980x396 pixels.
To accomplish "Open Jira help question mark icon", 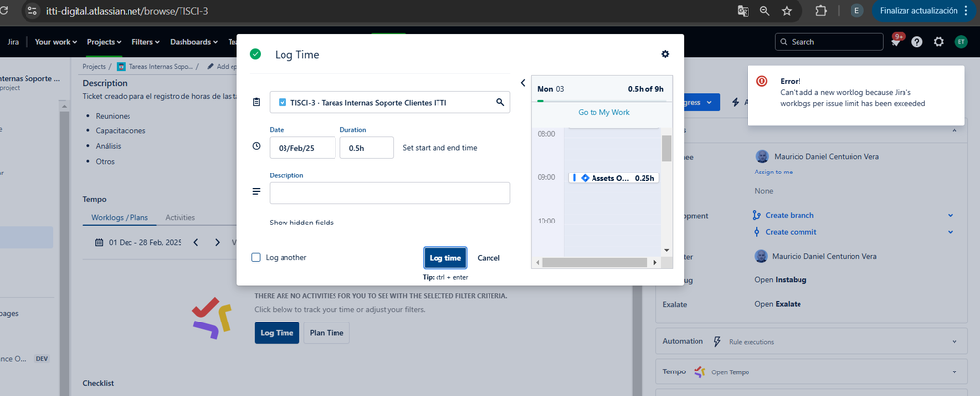I will [x=917, y=42].
